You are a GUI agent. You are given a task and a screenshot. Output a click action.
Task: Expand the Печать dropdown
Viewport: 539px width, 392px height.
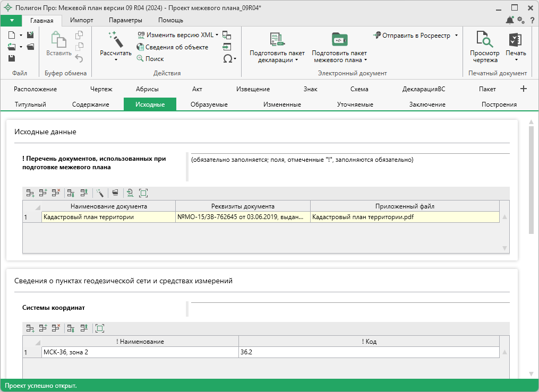coord(515,60)
